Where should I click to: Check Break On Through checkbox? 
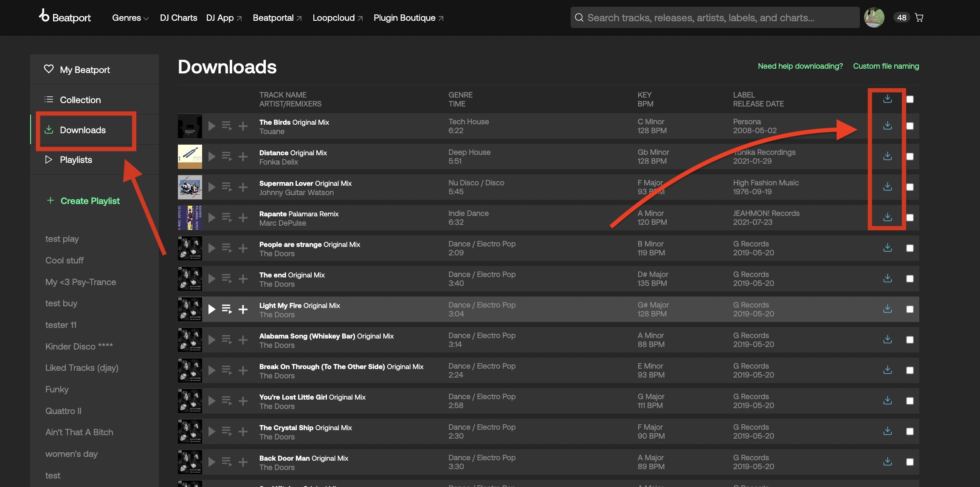(x=910, y=370)
